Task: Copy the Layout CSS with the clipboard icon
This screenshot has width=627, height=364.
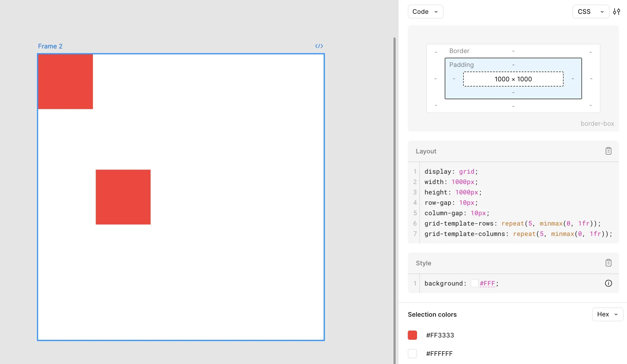Action: 609,151
